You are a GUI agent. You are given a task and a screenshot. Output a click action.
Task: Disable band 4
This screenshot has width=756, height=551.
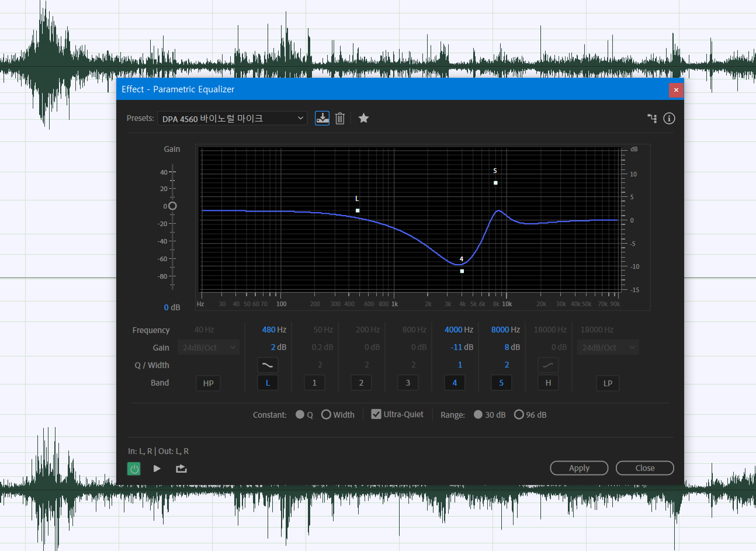pyautogui.click(x=455, y=383)
